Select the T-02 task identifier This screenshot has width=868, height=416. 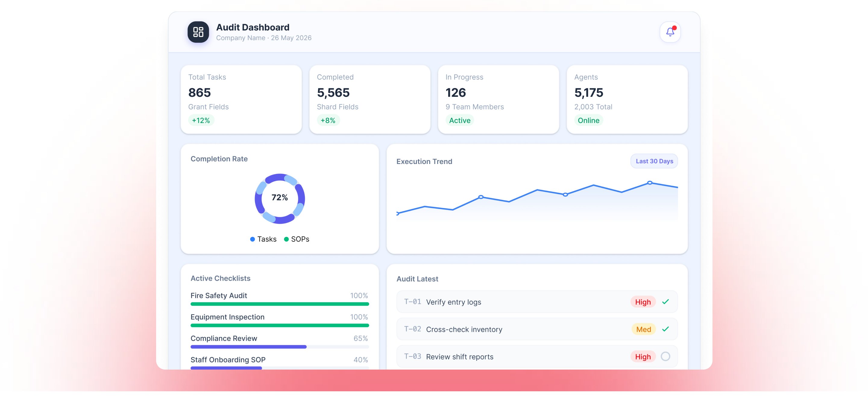(x=412, y=329)
